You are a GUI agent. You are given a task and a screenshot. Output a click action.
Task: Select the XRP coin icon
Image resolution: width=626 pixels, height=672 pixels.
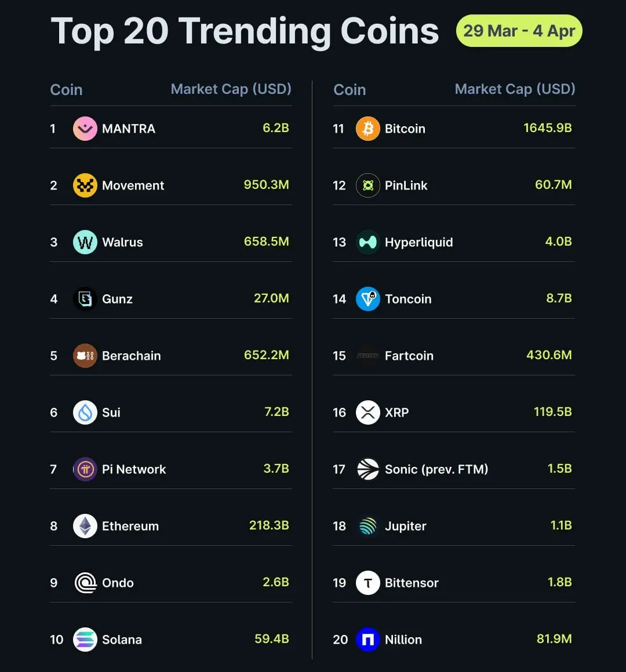point(368,412)
